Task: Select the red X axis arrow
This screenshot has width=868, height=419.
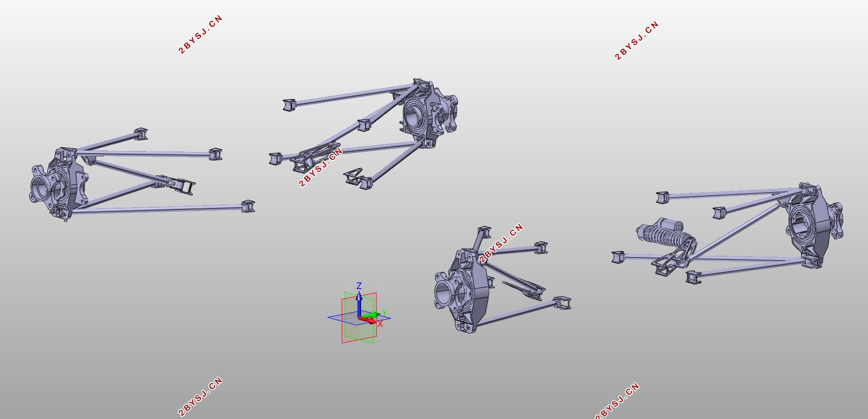Action: tap(367, 320)
